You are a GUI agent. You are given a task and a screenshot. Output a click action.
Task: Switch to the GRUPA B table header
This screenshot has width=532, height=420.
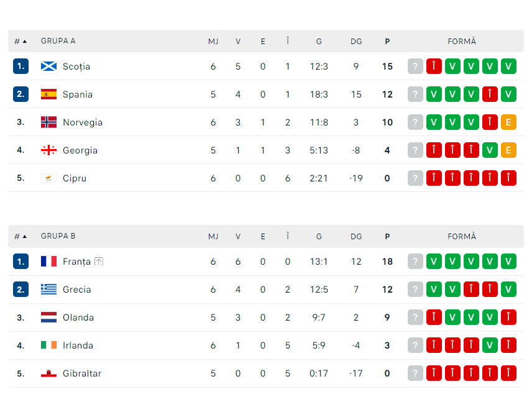click(x=58, y=236)
